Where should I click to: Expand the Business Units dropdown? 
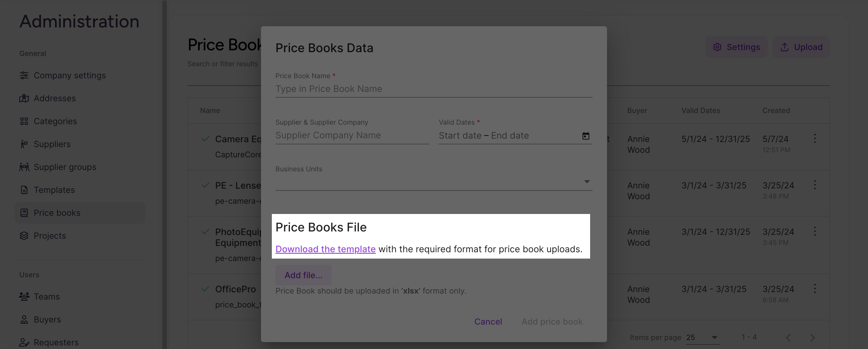[434, 182]
